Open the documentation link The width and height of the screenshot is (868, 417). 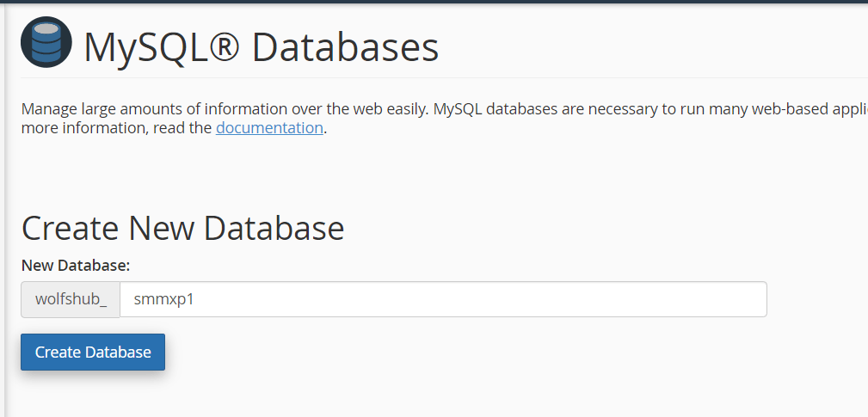pyautogui.click(x=269, y=128)
